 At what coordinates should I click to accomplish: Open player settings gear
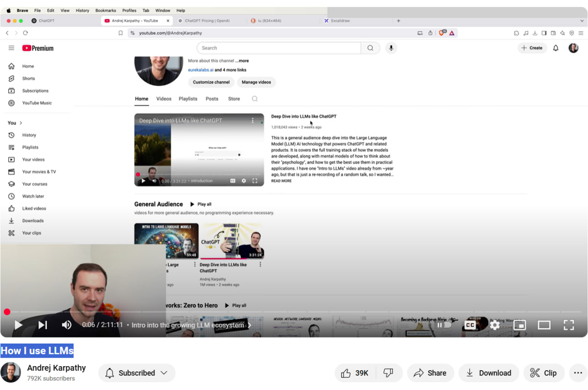pyautogui.click(x=495, y=325)
